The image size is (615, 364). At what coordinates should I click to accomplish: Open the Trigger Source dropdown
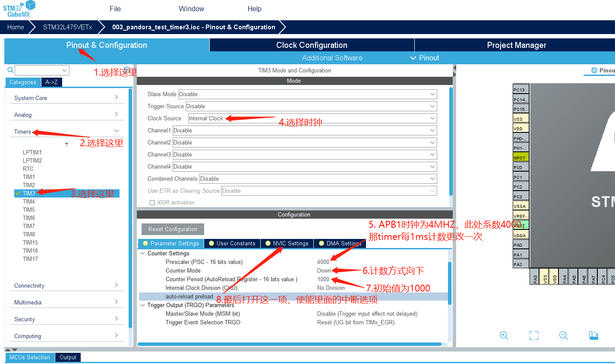point(311,107)
